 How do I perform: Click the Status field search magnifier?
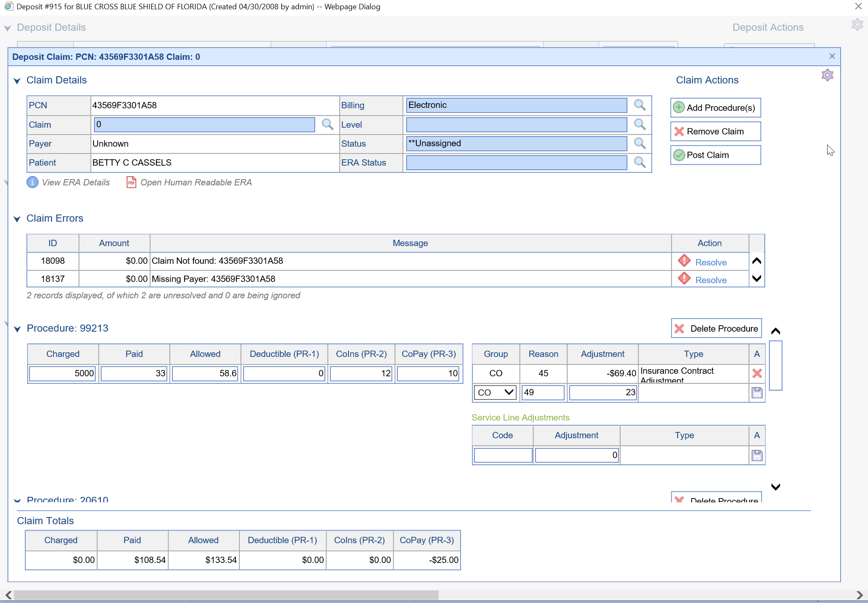(640, 143)
